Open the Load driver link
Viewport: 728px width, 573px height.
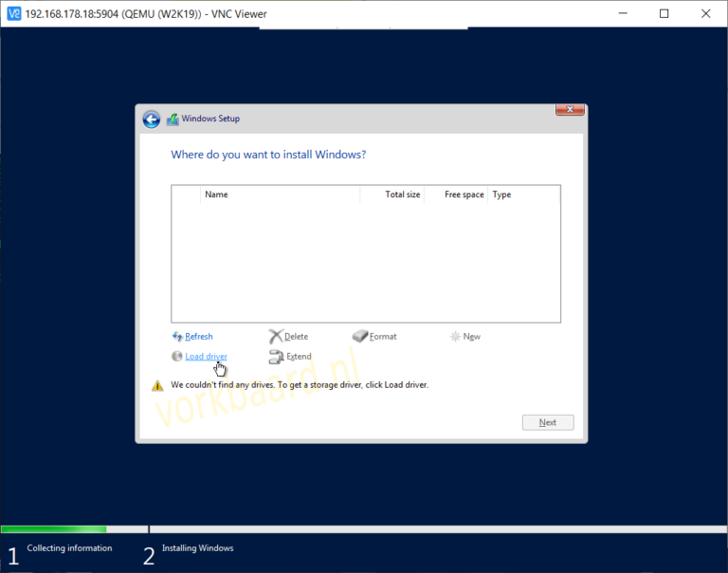[x=206, y=357]
